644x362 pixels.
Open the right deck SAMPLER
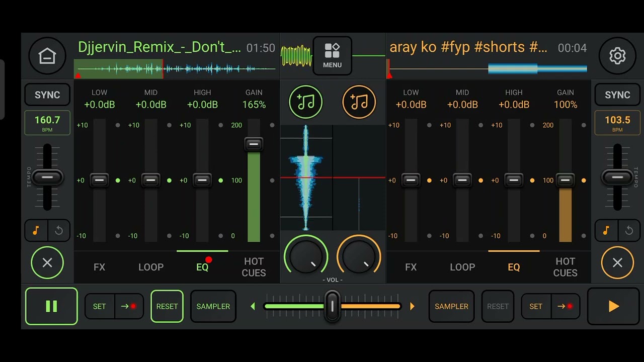[451, 306]
